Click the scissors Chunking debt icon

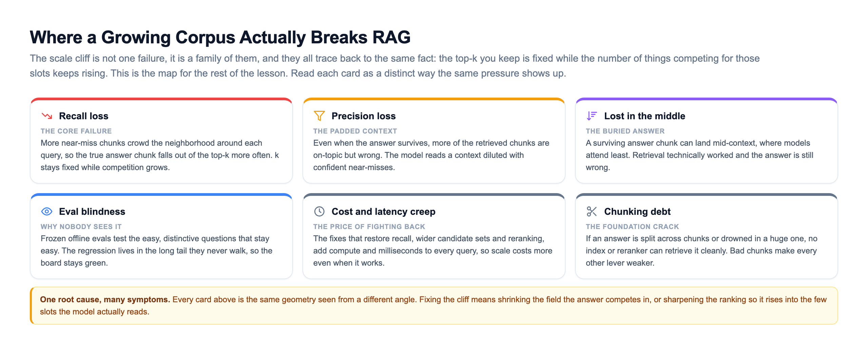[x=592, y=211]
